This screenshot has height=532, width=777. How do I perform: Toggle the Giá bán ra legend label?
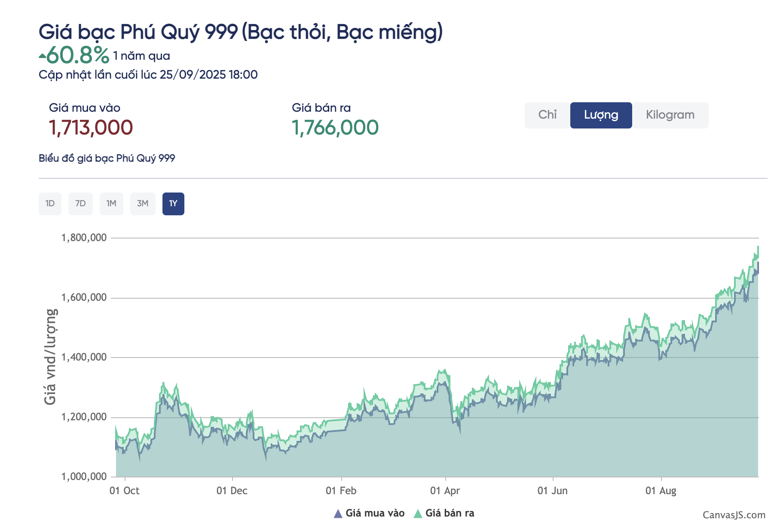[x=450, y=513]
